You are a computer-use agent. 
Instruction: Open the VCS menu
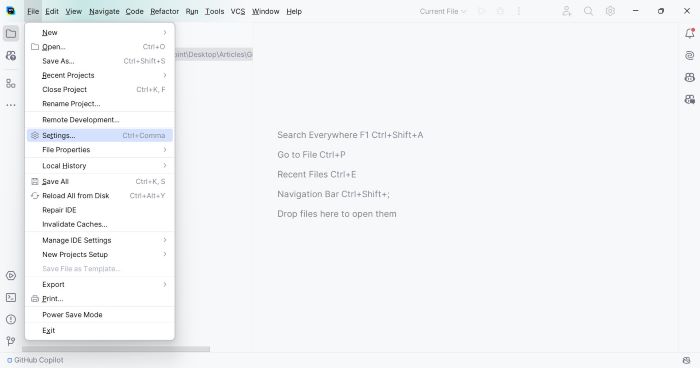tap(238, 11)
